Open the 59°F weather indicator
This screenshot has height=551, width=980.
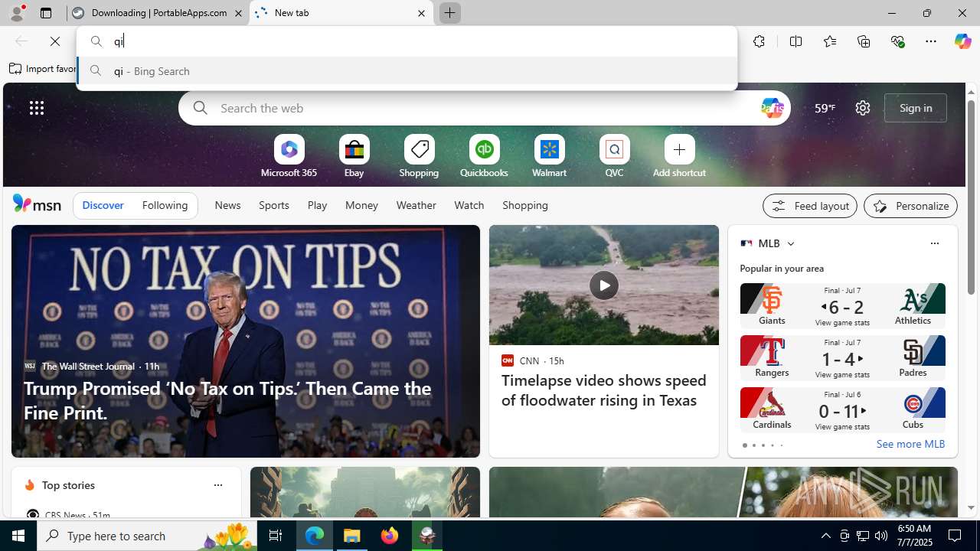pos(825,108)
